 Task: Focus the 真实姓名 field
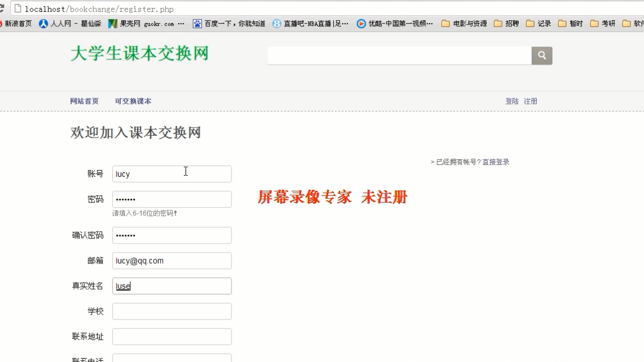coord(172,286)
